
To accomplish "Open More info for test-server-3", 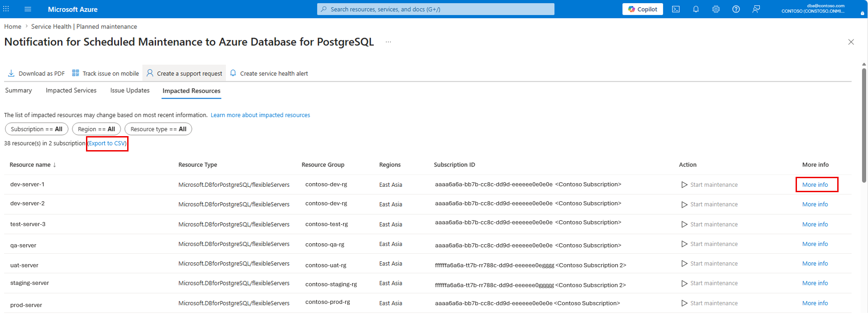I will tap(815, 224).
